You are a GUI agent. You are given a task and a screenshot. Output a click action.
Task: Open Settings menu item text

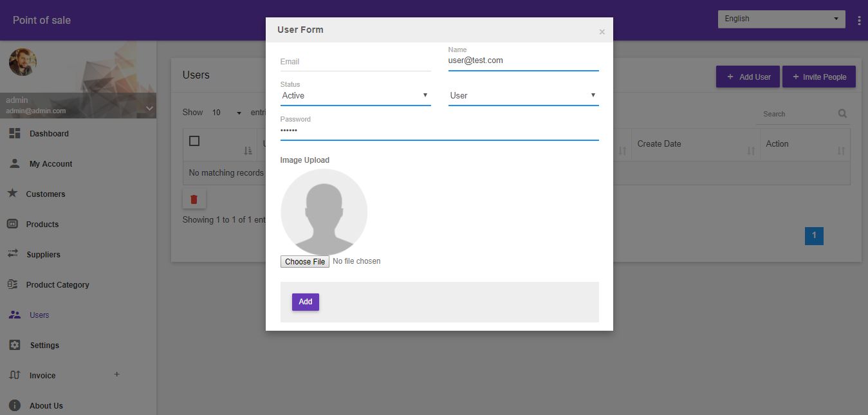(x=44, y=345)
